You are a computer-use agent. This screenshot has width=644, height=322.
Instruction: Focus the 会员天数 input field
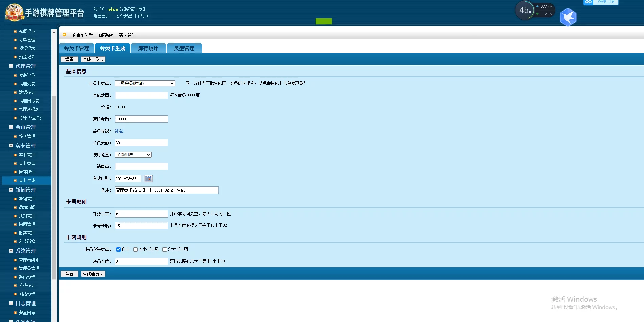pyautogui.click(x=141, y=143)
